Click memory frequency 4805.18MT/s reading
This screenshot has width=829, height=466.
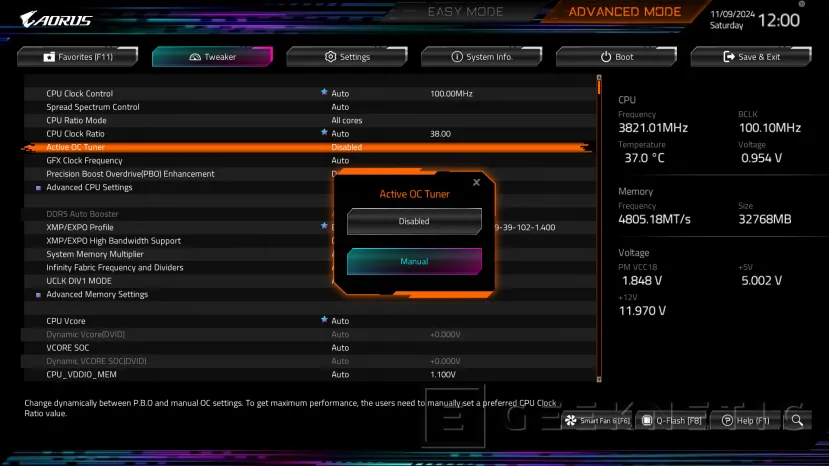coord(655,219)
